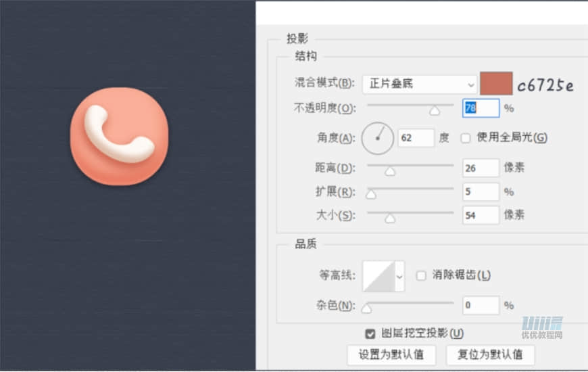Click the angle dial control
This screenshot has width=588, height=372.
378,138
